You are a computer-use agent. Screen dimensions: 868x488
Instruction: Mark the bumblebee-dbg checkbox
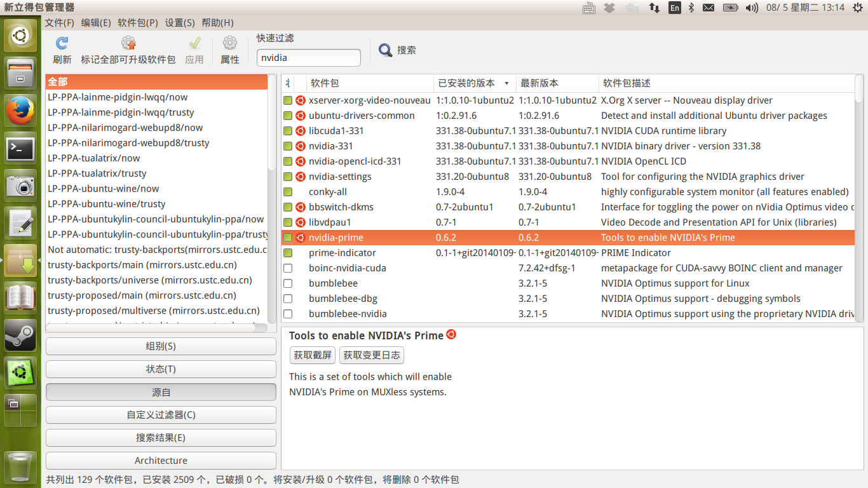pyautogui.click(x=288, y=299)
